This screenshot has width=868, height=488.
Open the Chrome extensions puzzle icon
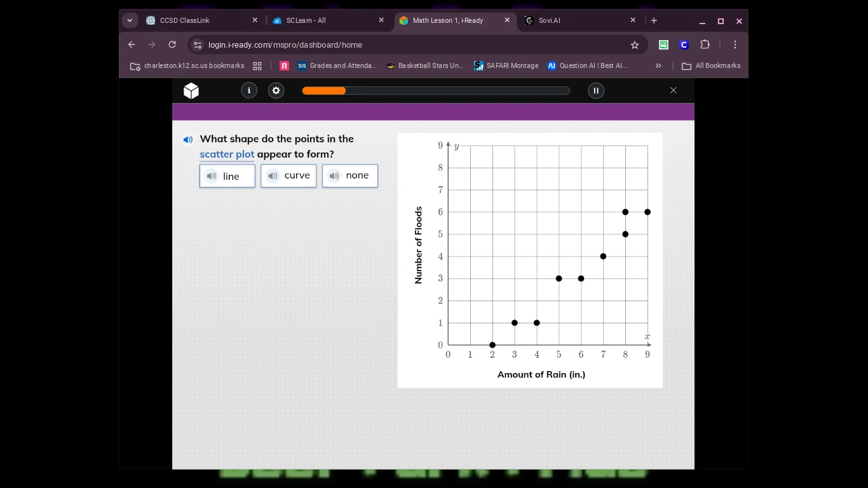tap(705, 44)
